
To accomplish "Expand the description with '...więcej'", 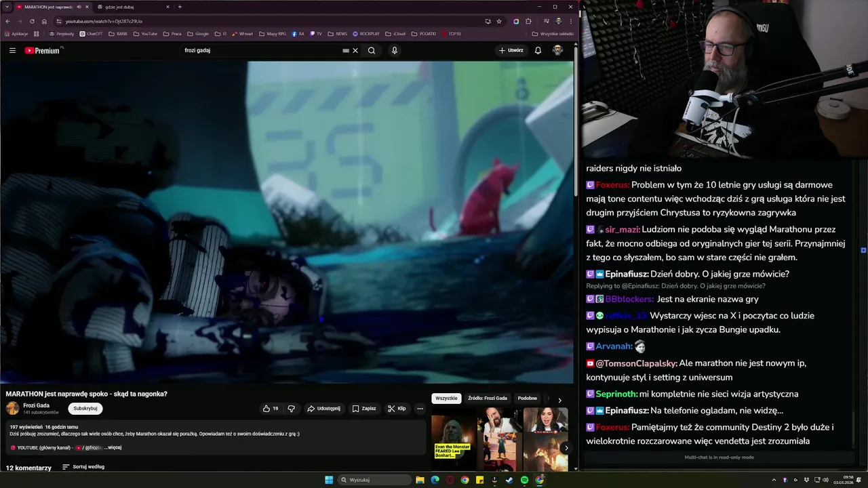I will tap(113, 447).
